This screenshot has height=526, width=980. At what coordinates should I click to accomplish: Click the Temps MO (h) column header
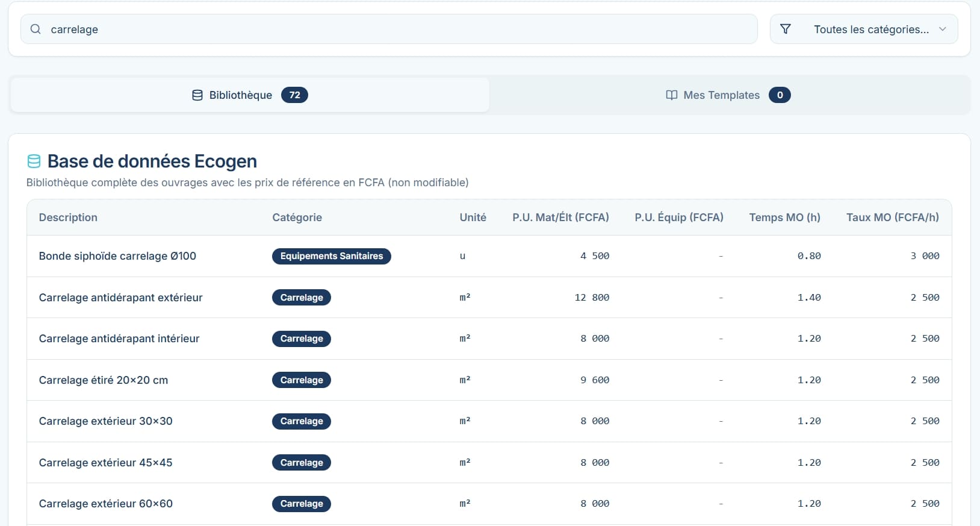coord(784,218)
